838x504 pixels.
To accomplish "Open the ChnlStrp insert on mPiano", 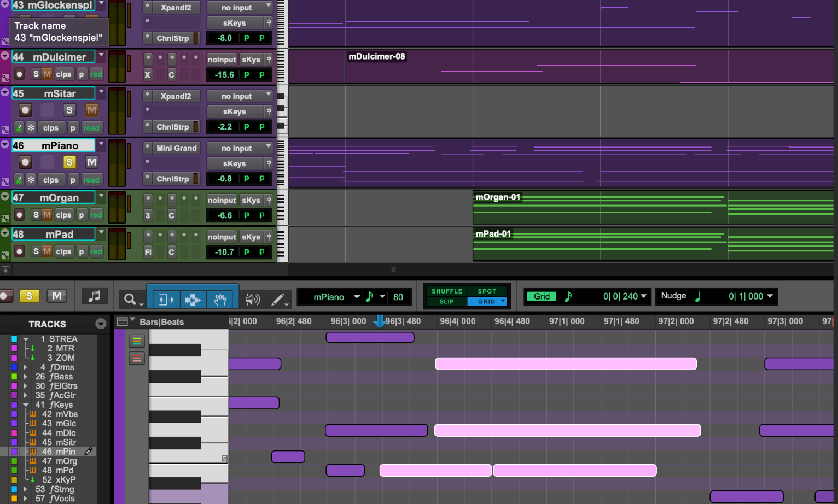I will point(173,179).
